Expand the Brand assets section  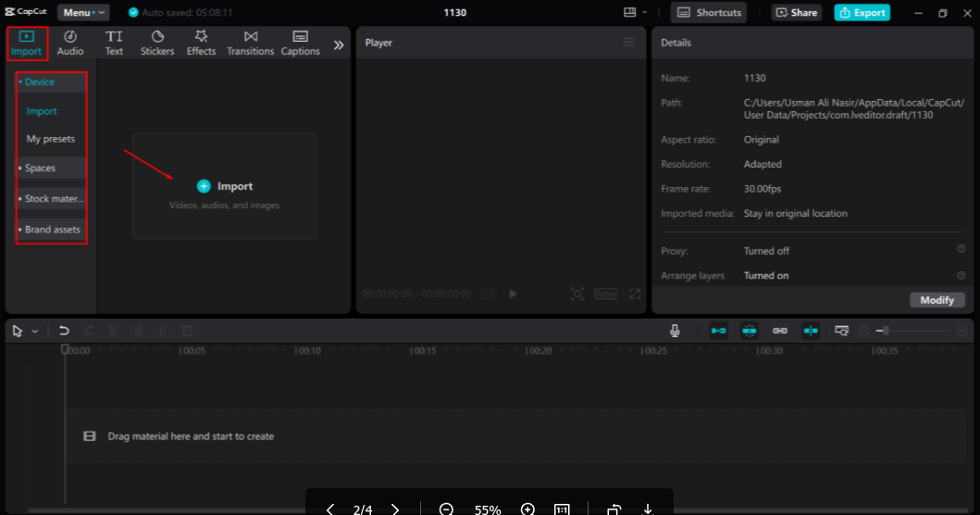51,230
